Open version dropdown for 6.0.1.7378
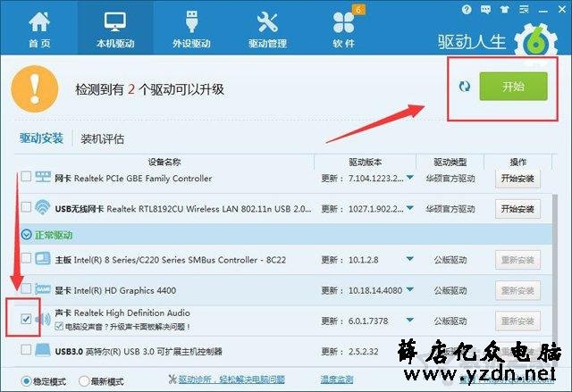The width and height of the screenshot is (572, 392). (410, 321)
